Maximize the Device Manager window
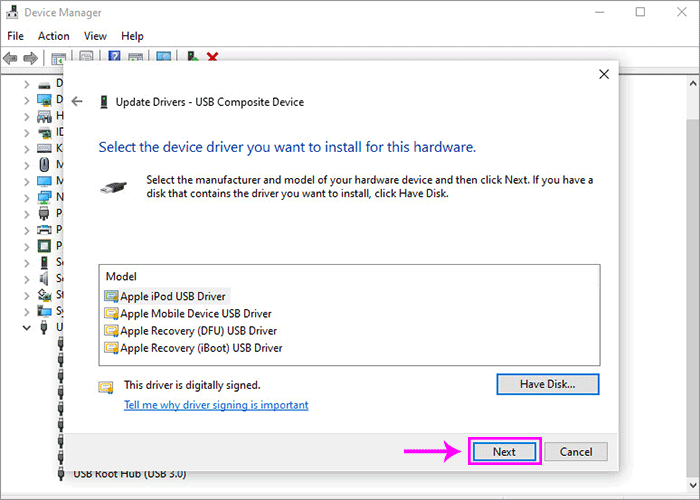 (x=640, y=12)
